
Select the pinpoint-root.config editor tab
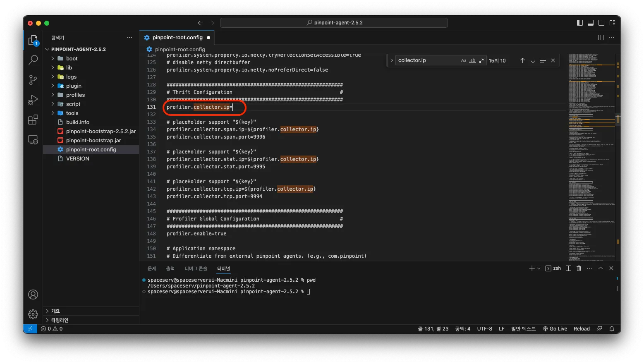177,38
